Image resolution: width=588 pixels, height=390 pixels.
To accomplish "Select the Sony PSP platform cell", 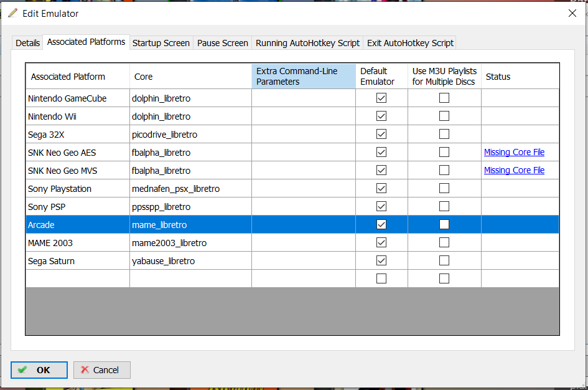I will tap(78, 206).
